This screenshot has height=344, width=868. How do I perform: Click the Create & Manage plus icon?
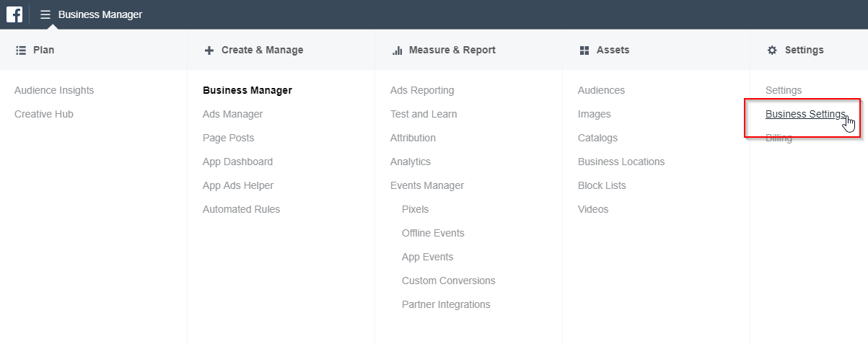tap(209, 50)
